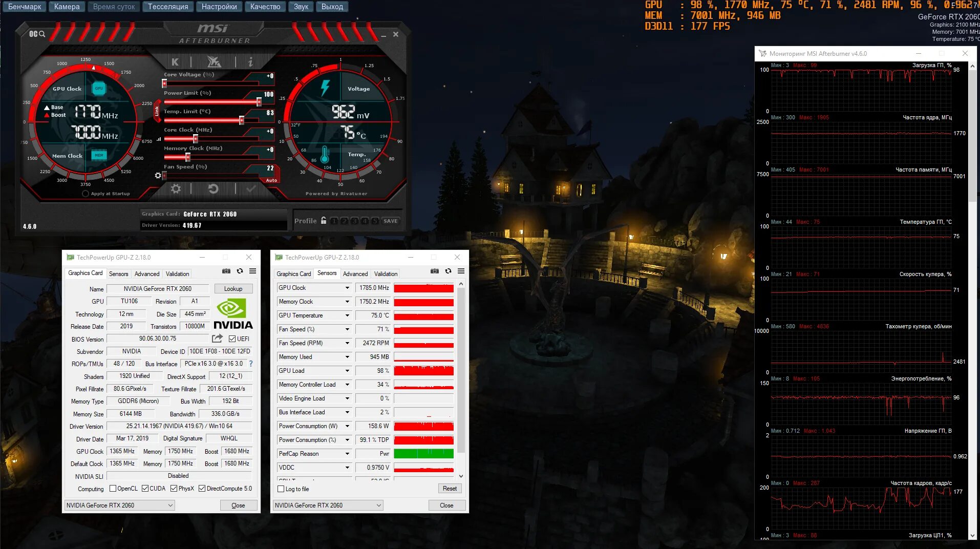Switch to Advanced tab in left GPU-Z window
The height and width of the screenshot is (549, 980).
pos(147,274)
